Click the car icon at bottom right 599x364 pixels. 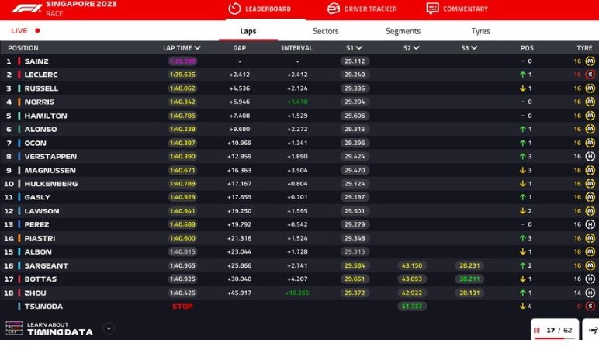point(593,330)
